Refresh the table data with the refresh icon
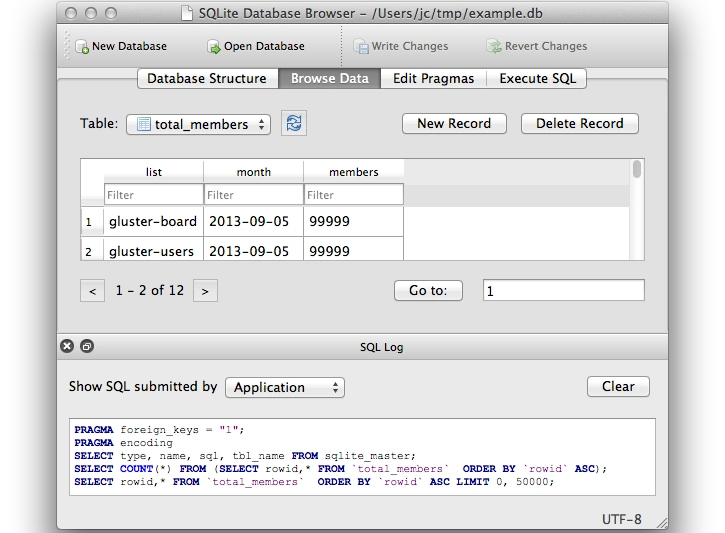 coord(294,123)
